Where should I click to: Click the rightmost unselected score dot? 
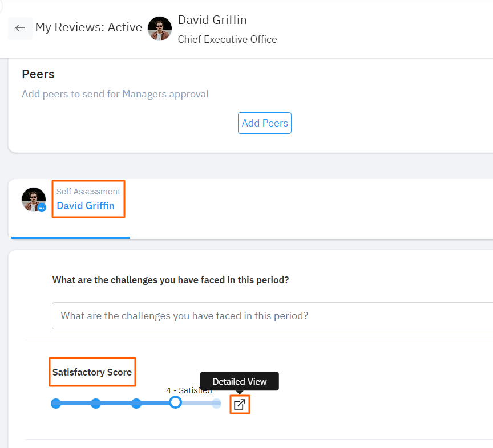[216, 403]
